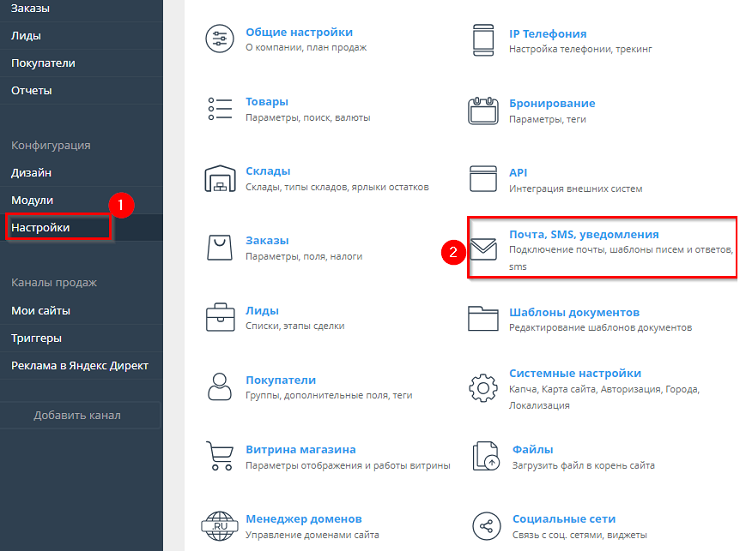Click the Витрина магазина cart icon
Image resolution: width=740 pixels, height=551 pixels.
(x=218, y=456)
